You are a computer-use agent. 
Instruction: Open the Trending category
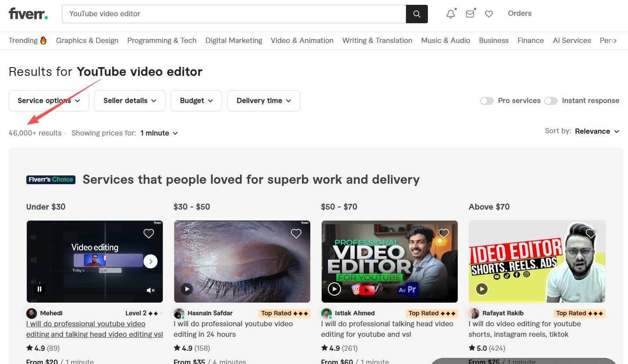click(x=28, y=40)
